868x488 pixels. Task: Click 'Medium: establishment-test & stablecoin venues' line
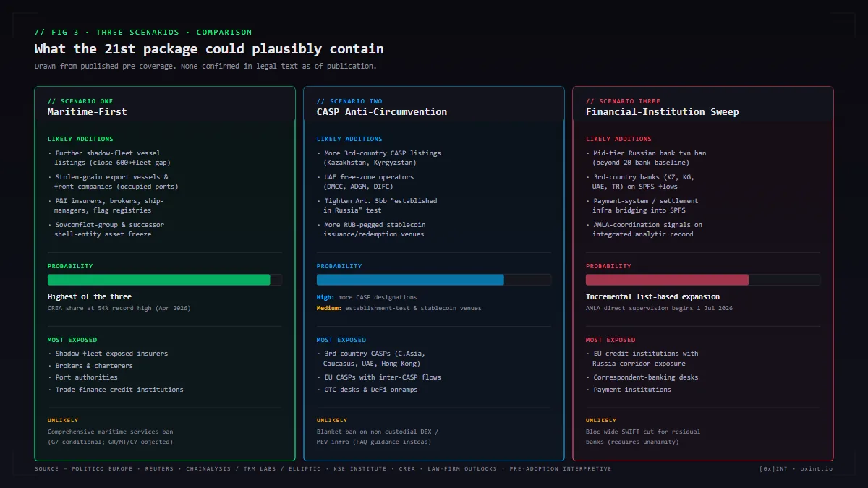(399, 308)
